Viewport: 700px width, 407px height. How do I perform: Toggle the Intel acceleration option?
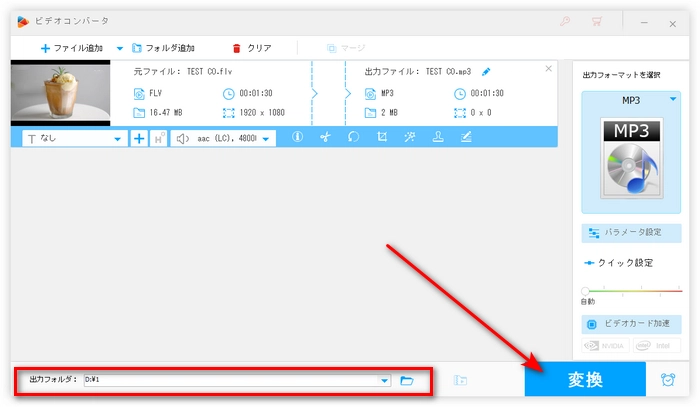pyautogui.click(x=655, y=346)
